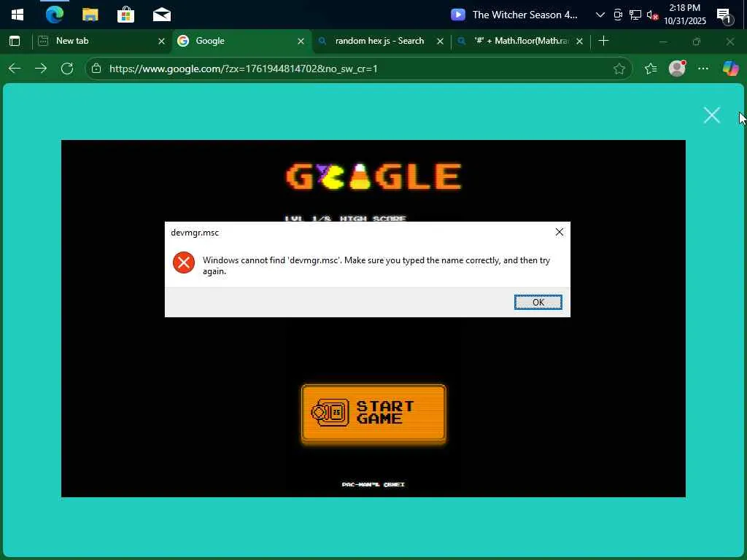The height and width of the screenshot is (560, 747).
Task: Close the Pac-Man doodle overlay
Action: (712, 114)
